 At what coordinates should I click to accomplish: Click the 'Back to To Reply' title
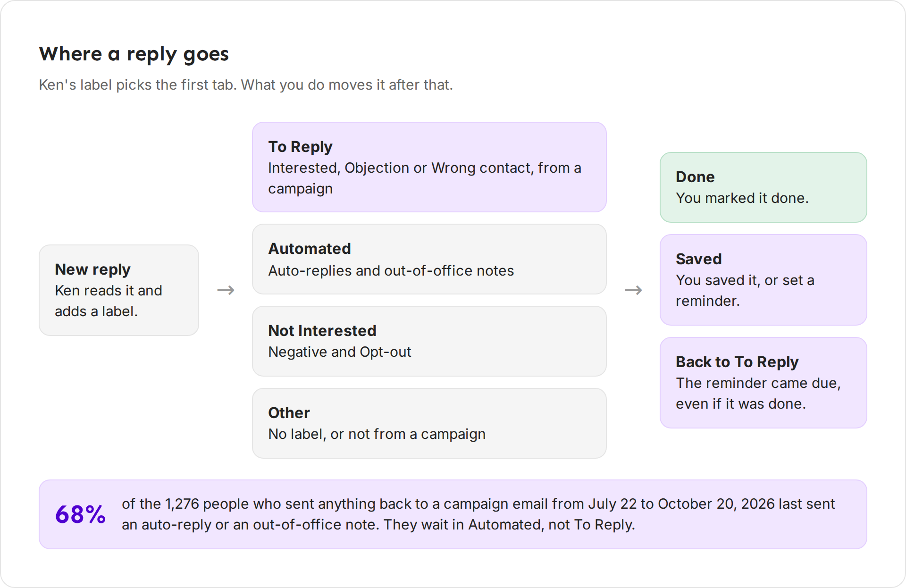[x=737, y=362]
